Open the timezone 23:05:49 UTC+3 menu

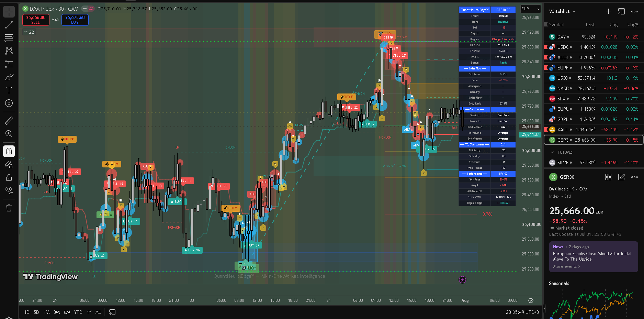(522, 312)
